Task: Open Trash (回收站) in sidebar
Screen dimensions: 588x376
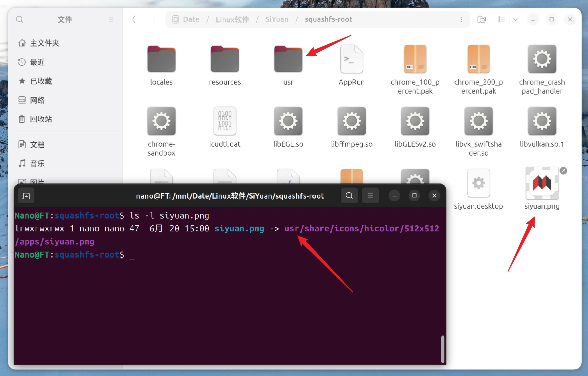Action: coord(65,119)
